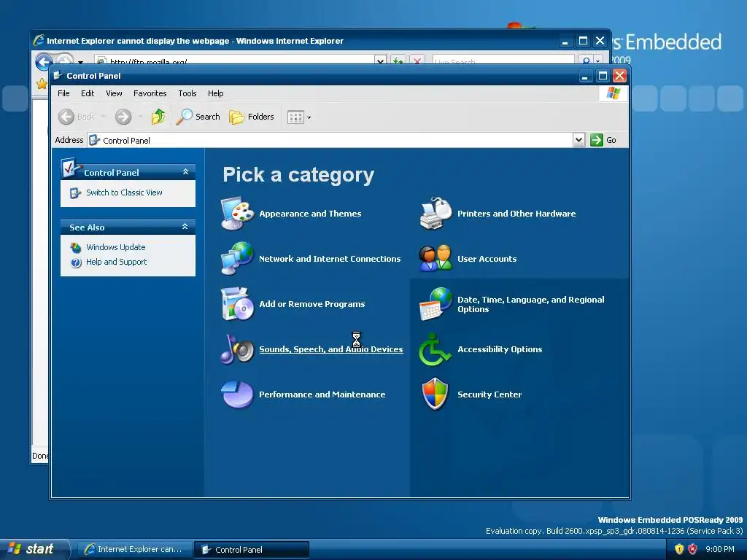Click the Control Panel address field

[x=330, y=140]
